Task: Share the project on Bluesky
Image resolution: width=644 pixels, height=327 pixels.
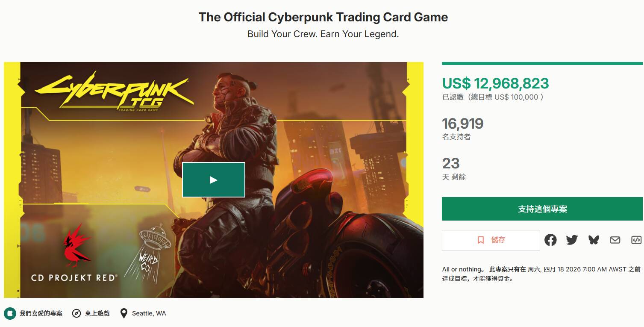Action: point(594,240)
